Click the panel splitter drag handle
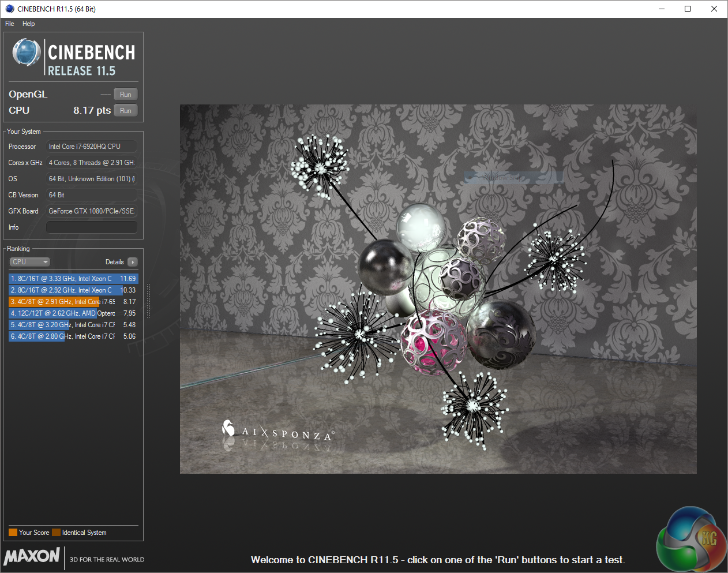 [148, 301]
